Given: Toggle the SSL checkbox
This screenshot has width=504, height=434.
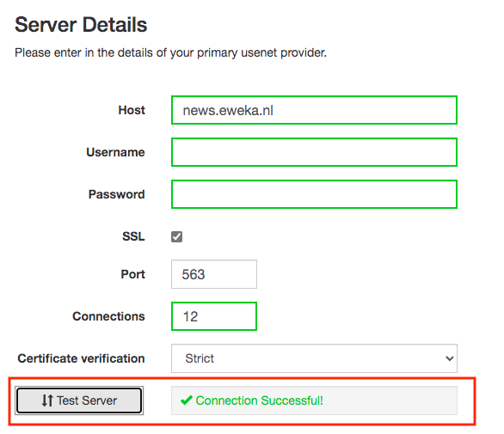Looking at the screenshot, I should coord(177,236).
